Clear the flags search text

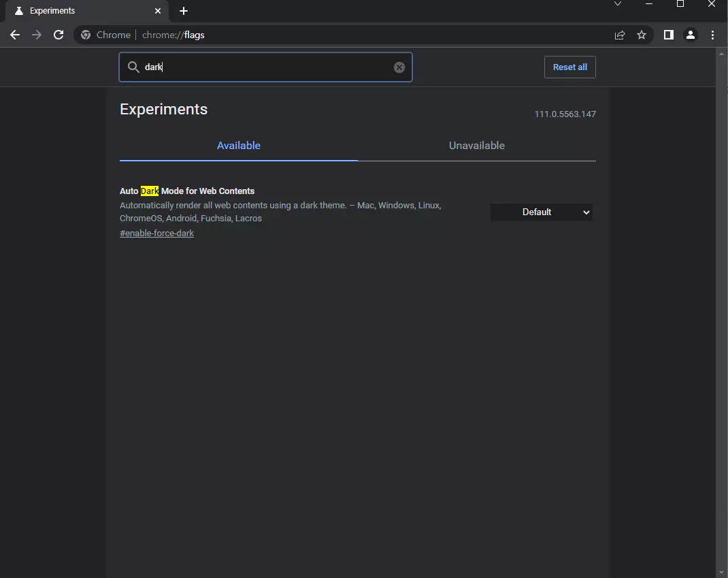click(x=399, y=67)
